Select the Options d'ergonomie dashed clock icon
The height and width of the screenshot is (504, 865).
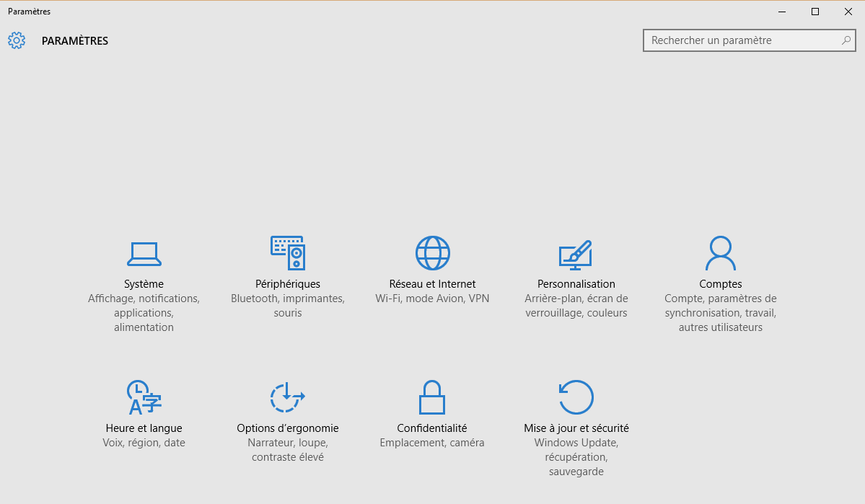287,397
